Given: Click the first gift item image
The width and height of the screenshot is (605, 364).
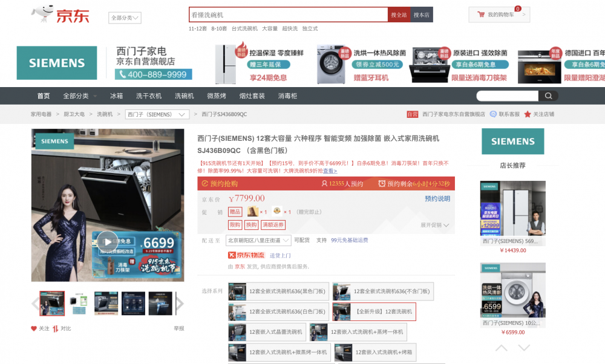Looking at the screenshot, I should click(253, 211).
